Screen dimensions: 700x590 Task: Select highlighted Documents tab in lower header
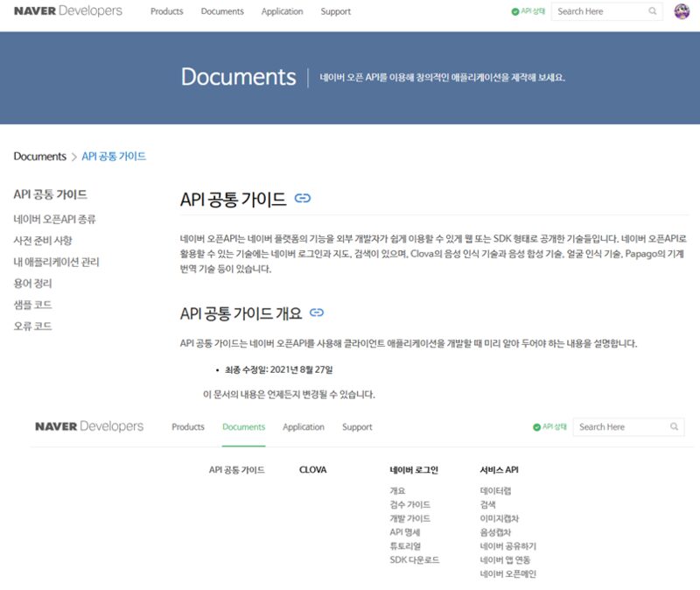(244, 427)
